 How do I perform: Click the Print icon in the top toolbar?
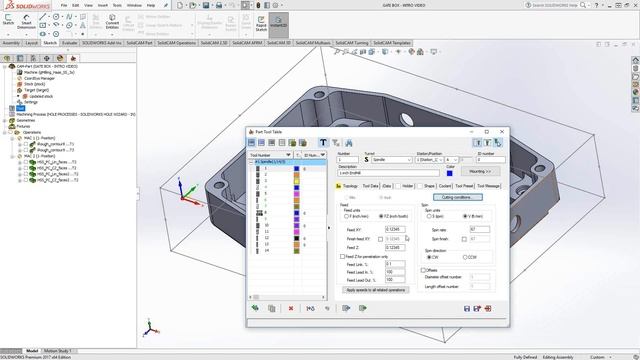click(219, 5)
